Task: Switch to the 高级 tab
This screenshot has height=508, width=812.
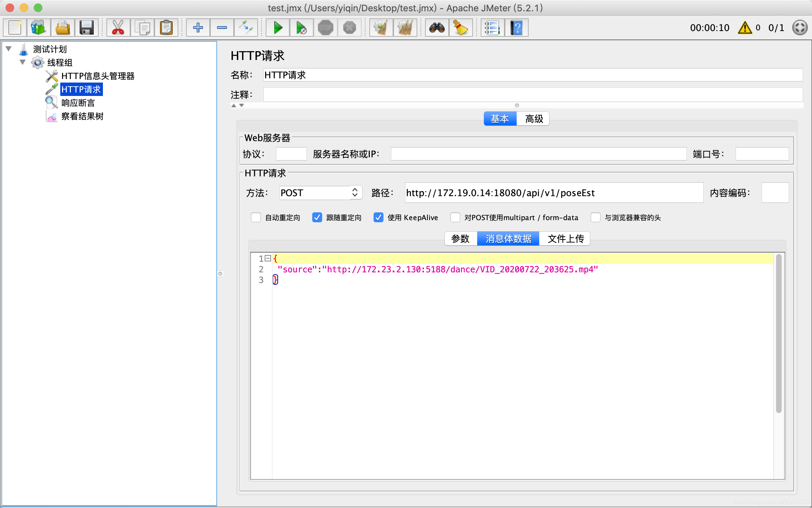Action: (x=534, y=119)
